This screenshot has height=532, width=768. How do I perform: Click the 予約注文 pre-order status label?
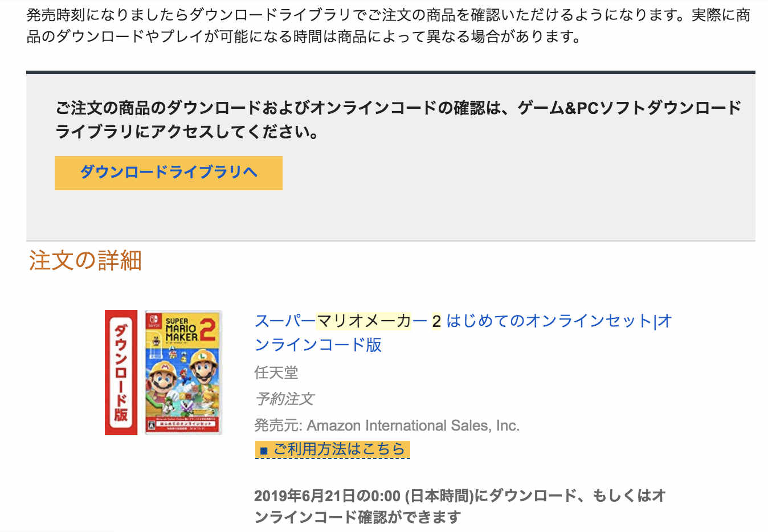tap(284, 399)
